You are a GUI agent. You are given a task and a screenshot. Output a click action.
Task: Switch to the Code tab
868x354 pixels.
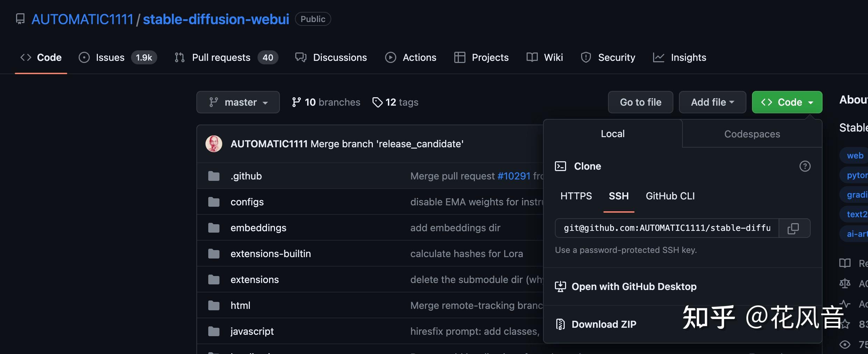[x=41, y=57]
